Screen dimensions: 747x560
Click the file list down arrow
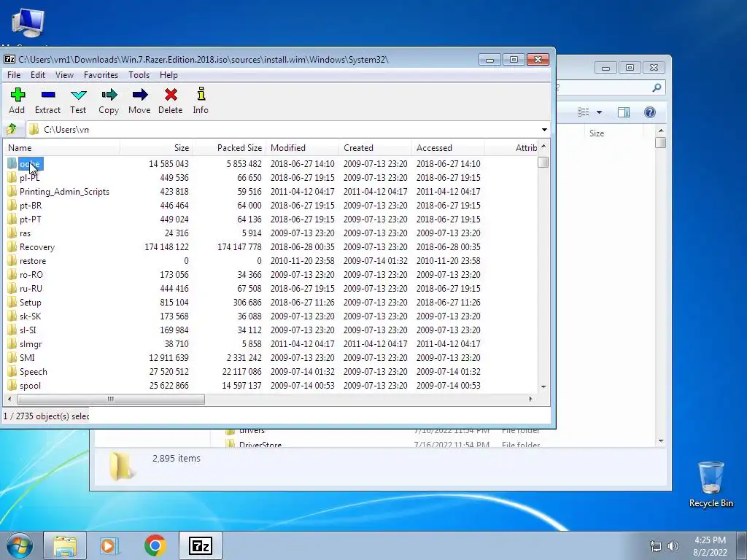(543, 387)
